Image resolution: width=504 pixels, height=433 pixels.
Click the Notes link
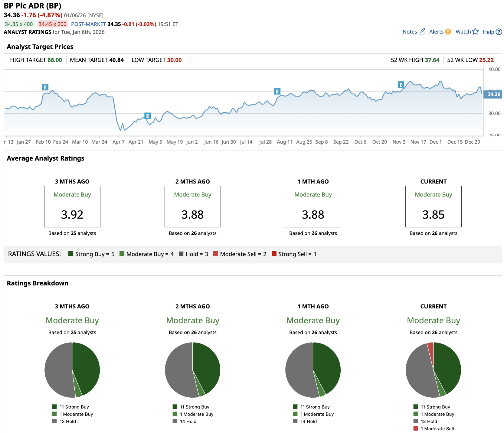click(410, 32)
